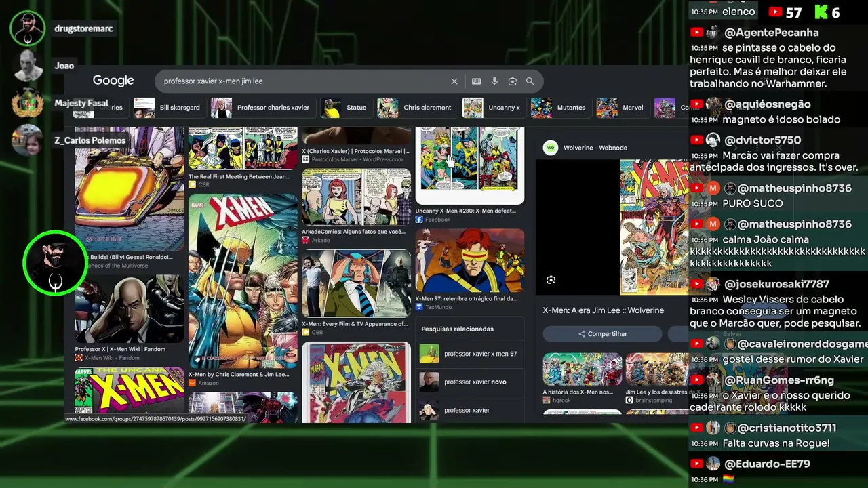
Task: Submit search with the magnifying glass icon
Action: [x=530, y=81]
